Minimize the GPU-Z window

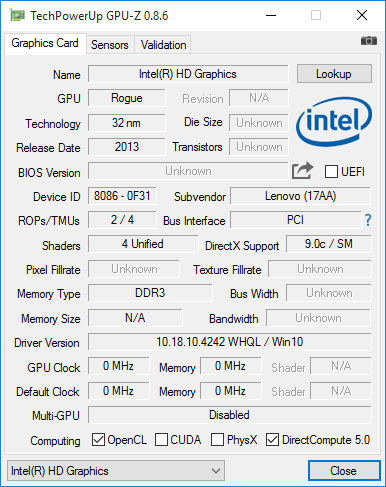pyautogui.click(x=271, y=15)
